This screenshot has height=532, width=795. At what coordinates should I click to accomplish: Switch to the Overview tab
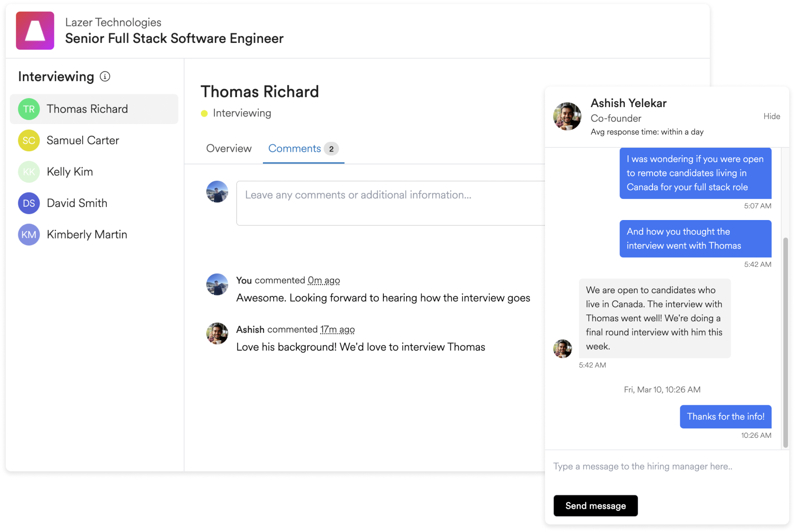click(x=229, y=149)
